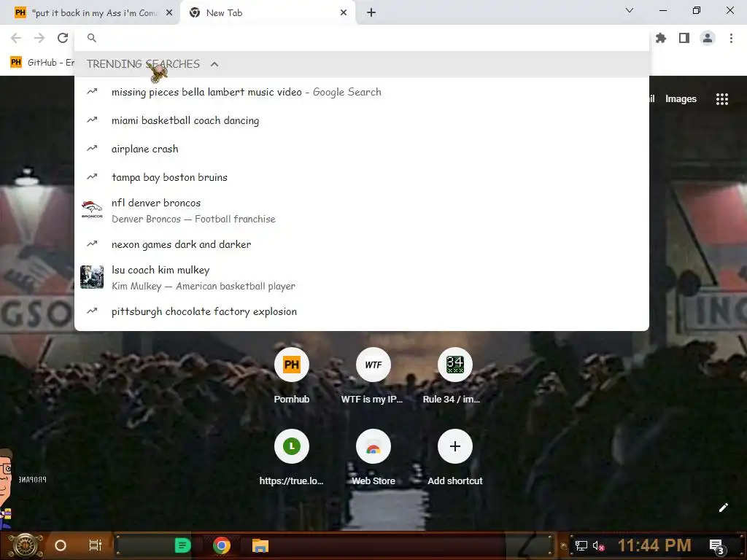Image resolution: width=747 pixels, height=560 pixels.
Task: Select 'missing pieces bella lambert music video' suggestion
Action: 362,92
